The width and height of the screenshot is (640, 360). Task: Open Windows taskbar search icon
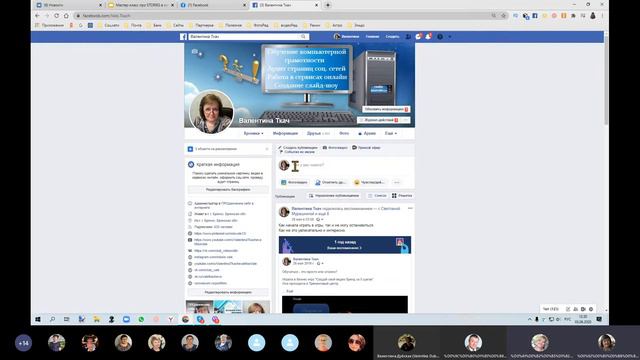(52, 319)
